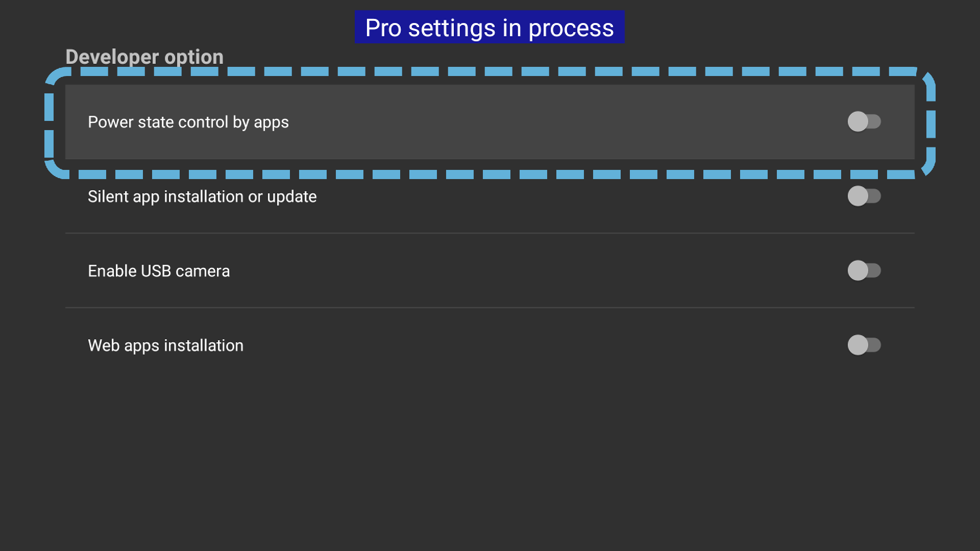Turn on Silent app installation or update switch

coord(864,196)
